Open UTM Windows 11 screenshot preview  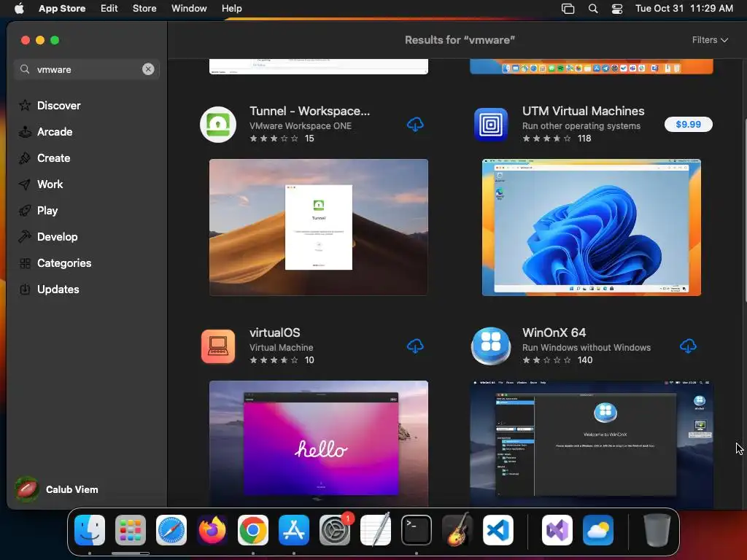(x=591, y=227)
